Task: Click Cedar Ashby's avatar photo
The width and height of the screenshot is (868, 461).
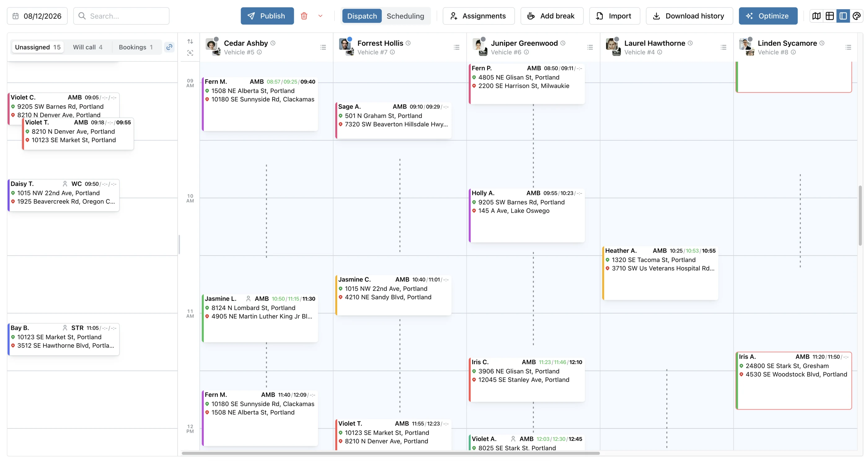Action: (211, 44)
